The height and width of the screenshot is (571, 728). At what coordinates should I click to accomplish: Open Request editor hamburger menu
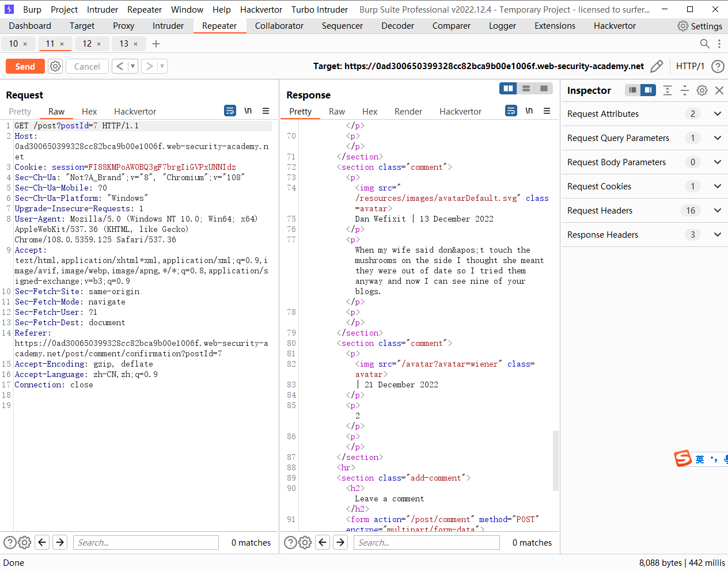point(266,111)
